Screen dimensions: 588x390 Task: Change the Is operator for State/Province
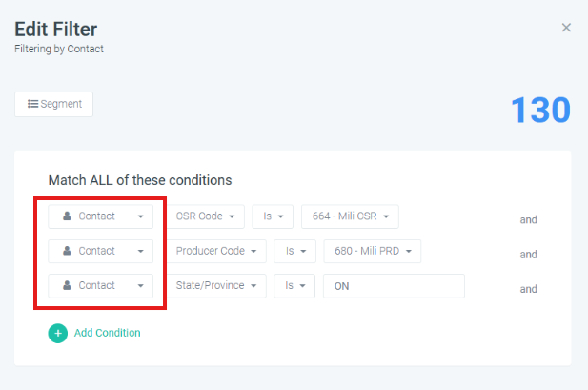point(294,286)
